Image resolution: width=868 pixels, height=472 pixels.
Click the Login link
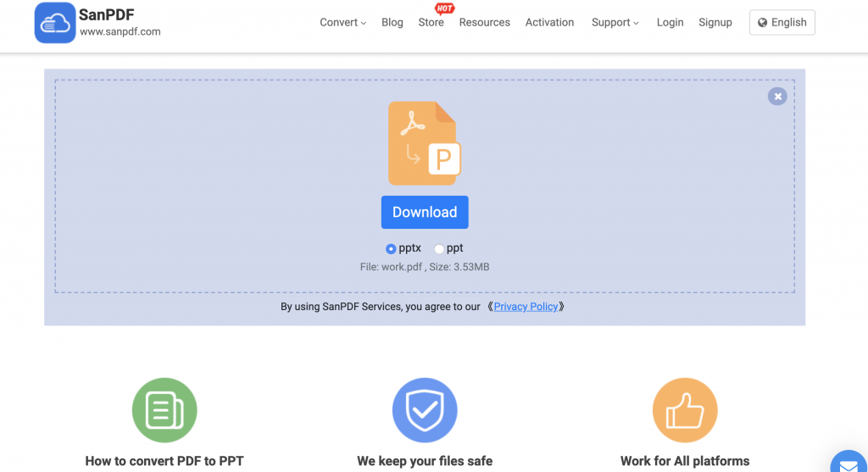(x=670, y=23)
